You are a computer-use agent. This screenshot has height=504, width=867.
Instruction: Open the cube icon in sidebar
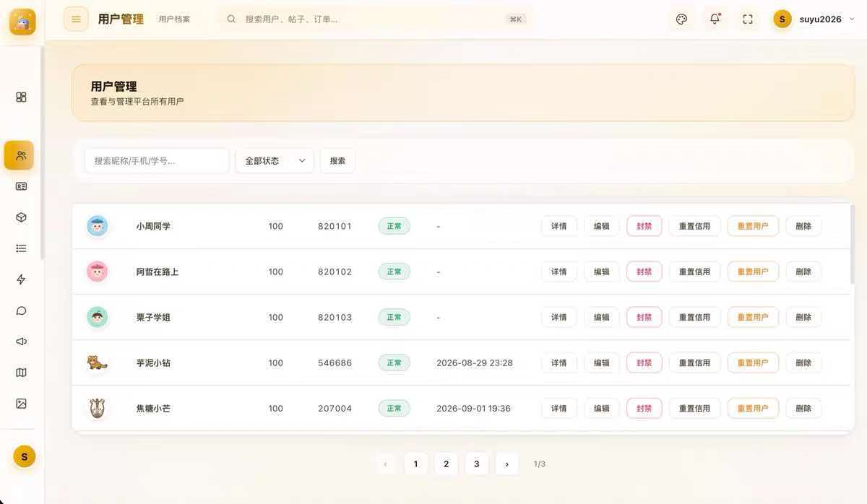tap(21, 217)
